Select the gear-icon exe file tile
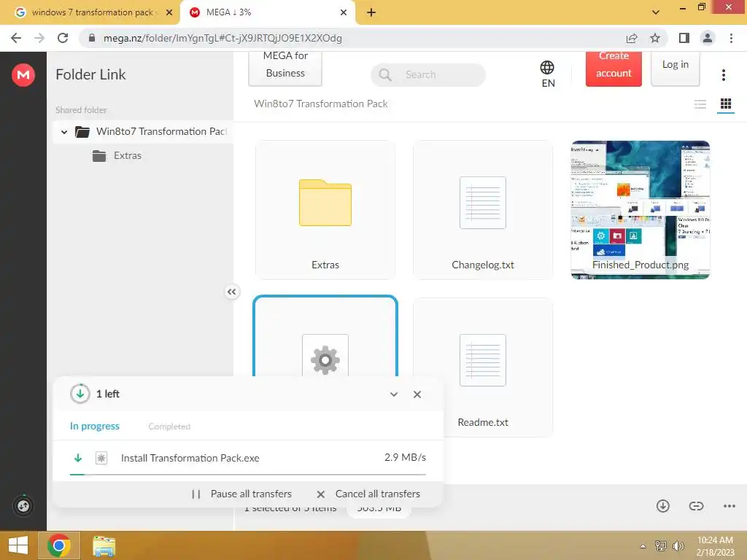This screenshot has height=560, width=747. point(325,336)
